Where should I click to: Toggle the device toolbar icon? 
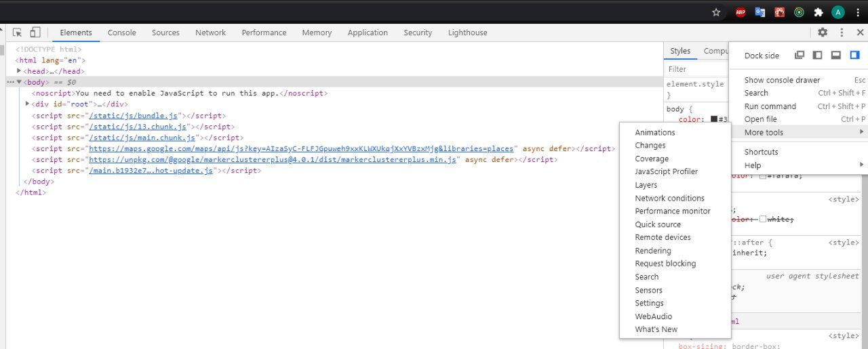point(35,33)
